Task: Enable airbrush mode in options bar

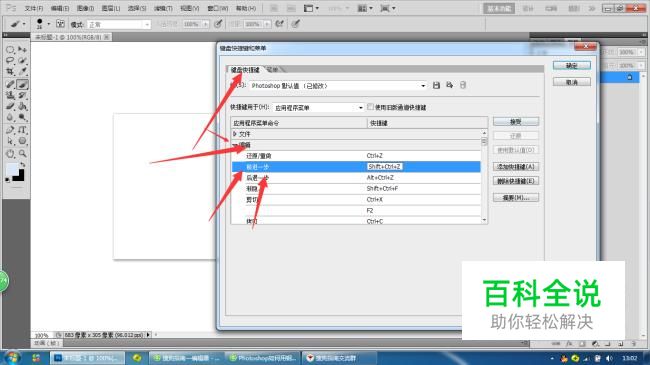Action: 279,24
